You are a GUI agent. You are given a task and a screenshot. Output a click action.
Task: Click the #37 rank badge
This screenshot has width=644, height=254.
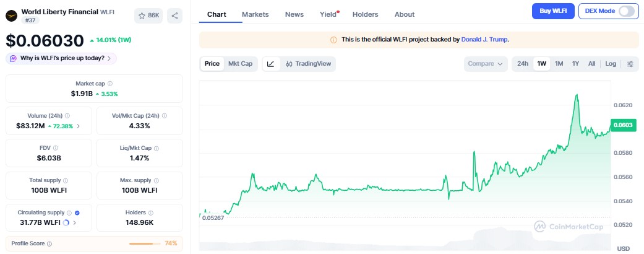30,20
